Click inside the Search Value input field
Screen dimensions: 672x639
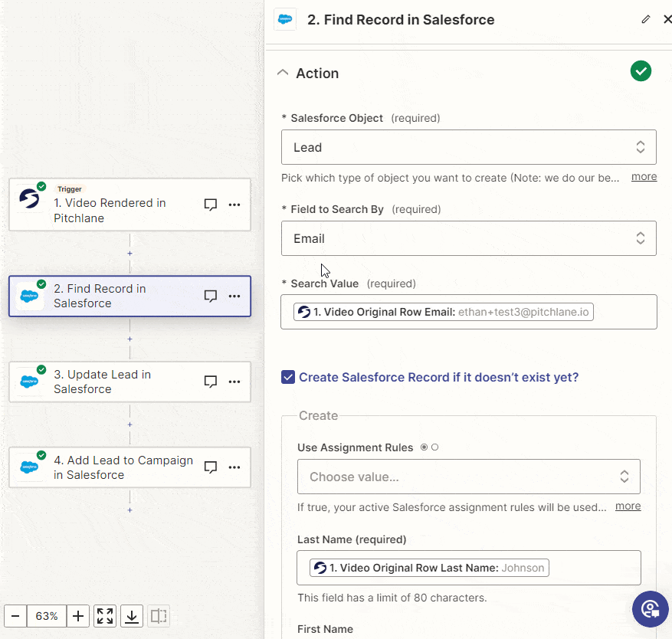(x=469, y=312)
